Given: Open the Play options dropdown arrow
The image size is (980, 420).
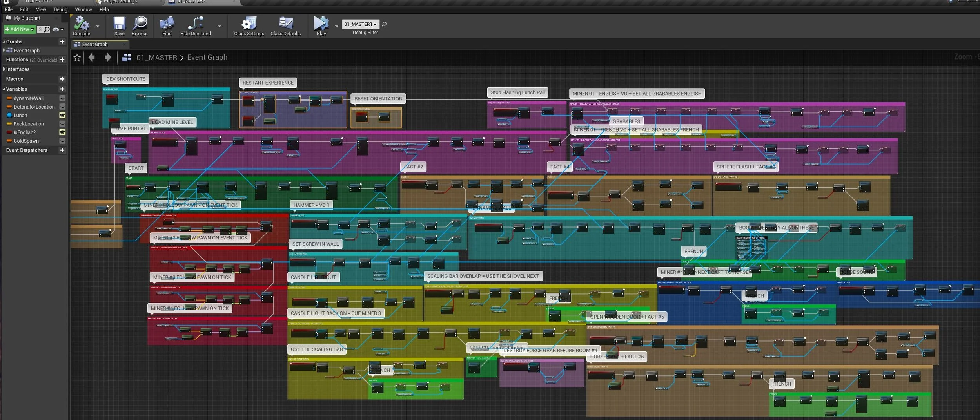Looking at the screenshot, I should [336, 26].
